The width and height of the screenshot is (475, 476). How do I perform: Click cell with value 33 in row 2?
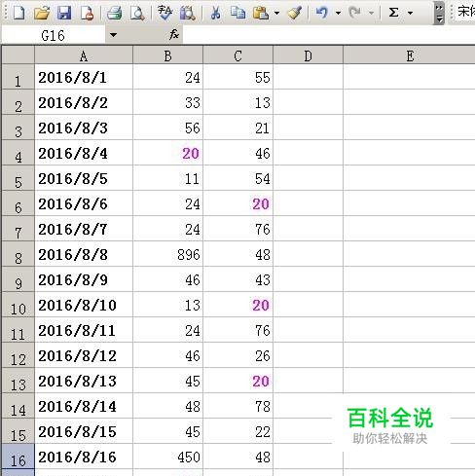click(167, 102)
